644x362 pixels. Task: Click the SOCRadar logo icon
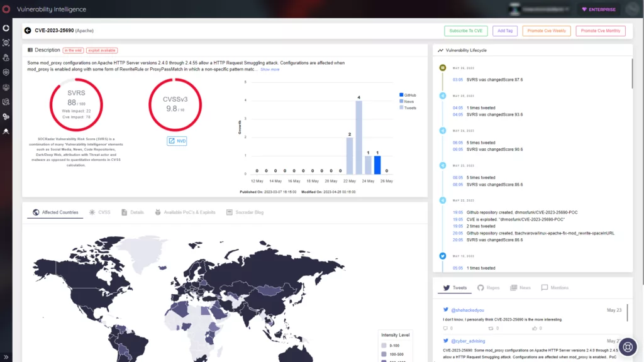tap(6, 9)
